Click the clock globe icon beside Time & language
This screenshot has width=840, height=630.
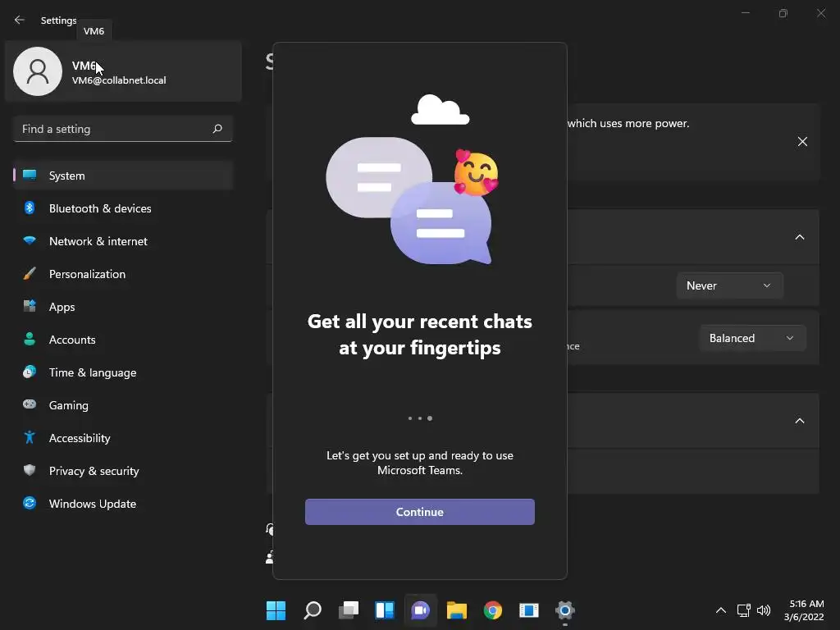pyautogui.click(x=30, y=372)
